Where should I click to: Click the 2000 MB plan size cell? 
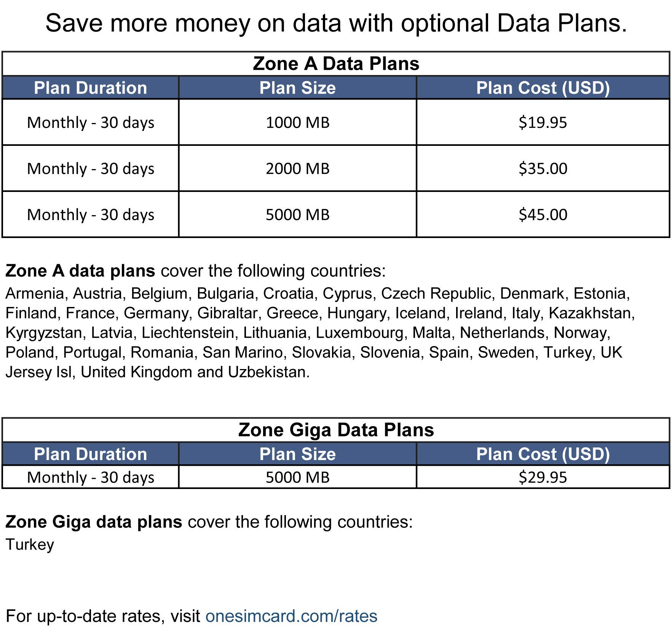(297, 169)
